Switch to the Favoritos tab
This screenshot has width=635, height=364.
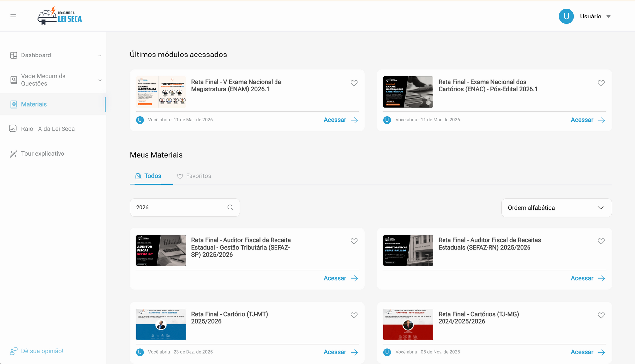pyautogui.click(x=194, y=176)
